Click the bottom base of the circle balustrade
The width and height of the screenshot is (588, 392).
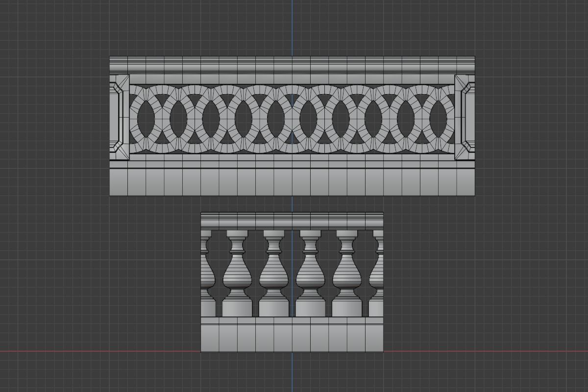click(294, 181)
